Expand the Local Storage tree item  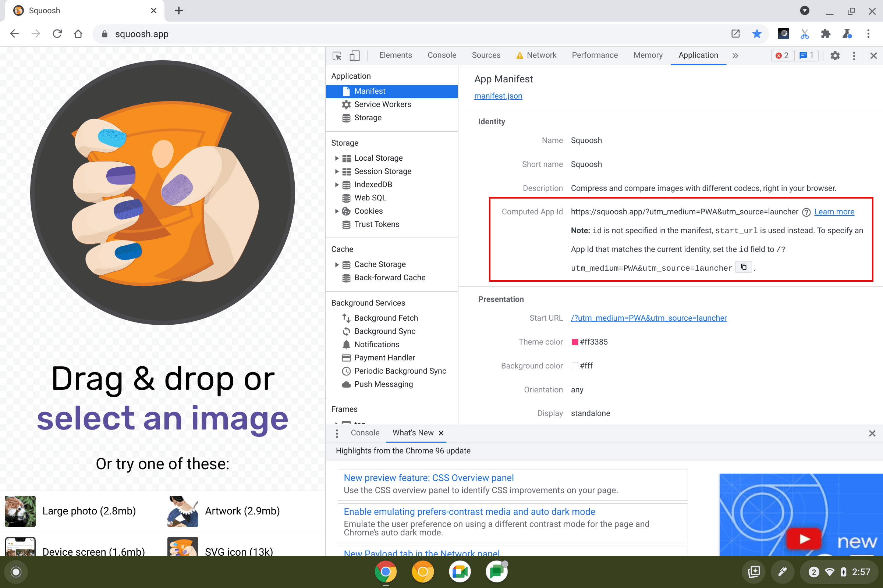click(335, 157)
